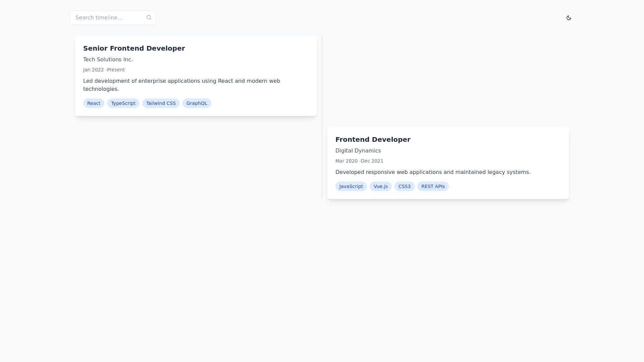Click the GraphQL tag
The width and height of the screenshot is (644, 362).
point(197,103)
